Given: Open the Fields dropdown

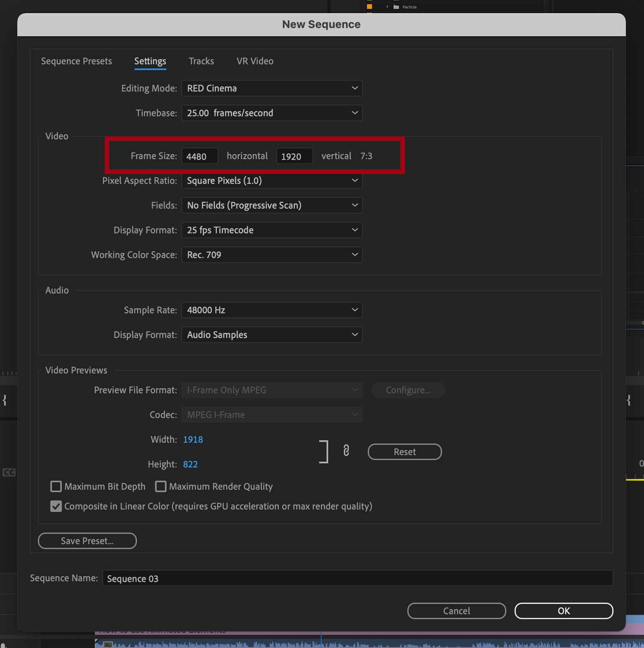Looking at the screenshot, I should coord(272,205).
